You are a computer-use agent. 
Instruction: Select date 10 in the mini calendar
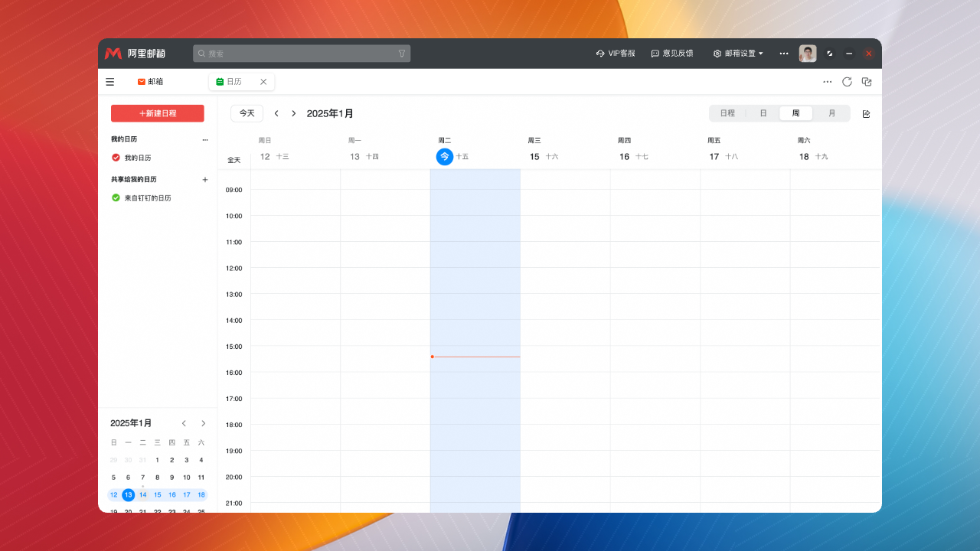[187, 478]
